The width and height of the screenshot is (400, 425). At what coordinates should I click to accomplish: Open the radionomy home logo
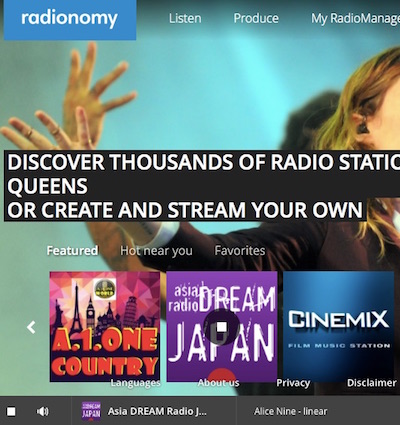70,19
